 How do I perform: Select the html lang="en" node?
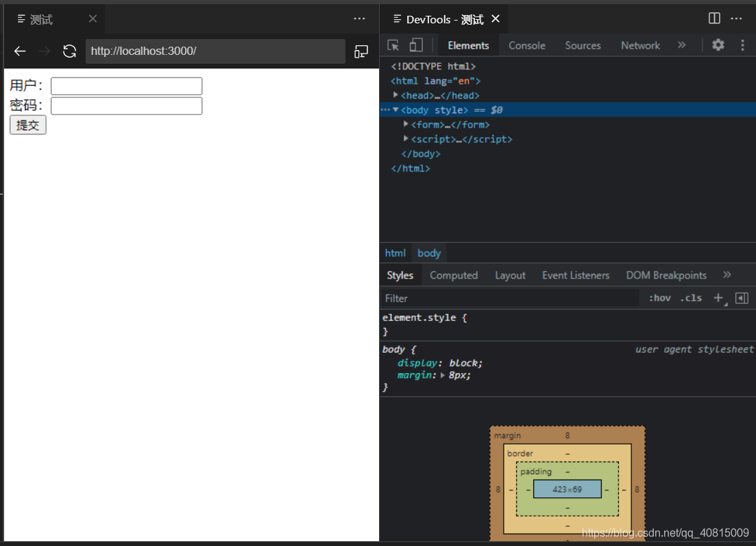pyautogui.click(x=435, y=81)
